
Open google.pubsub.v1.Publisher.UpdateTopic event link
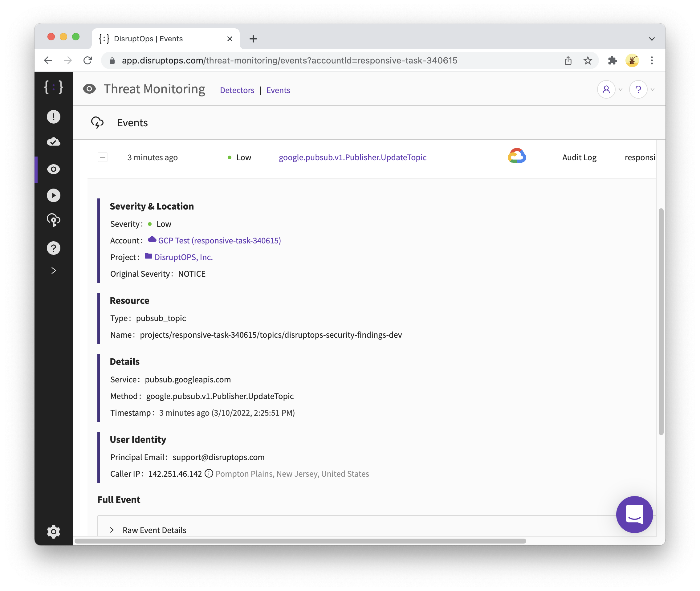(353, 157)
